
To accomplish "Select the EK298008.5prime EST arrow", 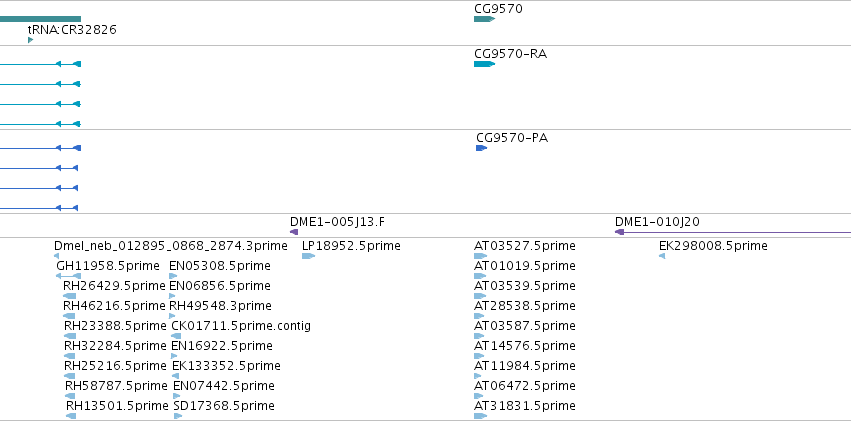I will [662, 256].
